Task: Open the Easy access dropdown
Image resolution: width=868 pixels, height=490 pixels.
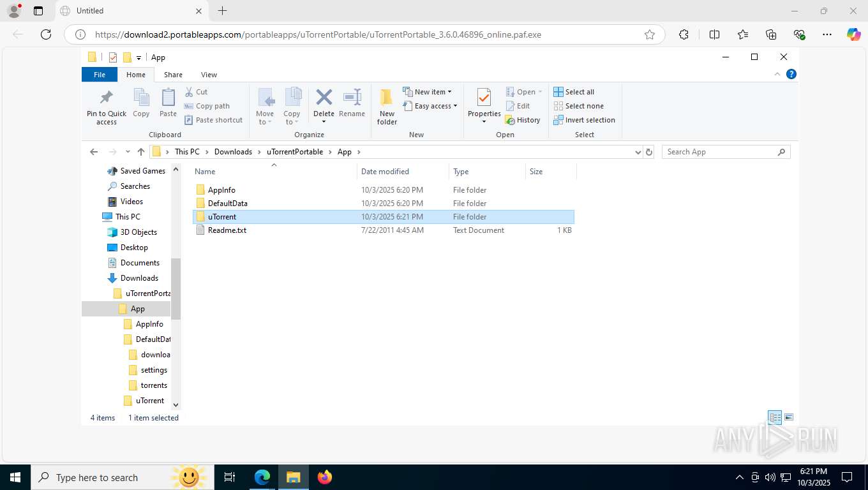Action: point(430,106)
